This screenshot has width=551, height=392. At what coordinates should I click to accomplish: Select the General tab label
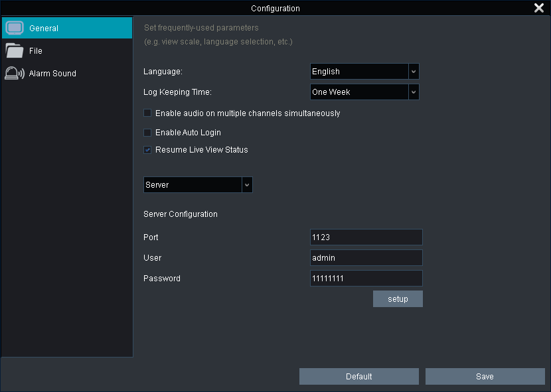point(44,29)
